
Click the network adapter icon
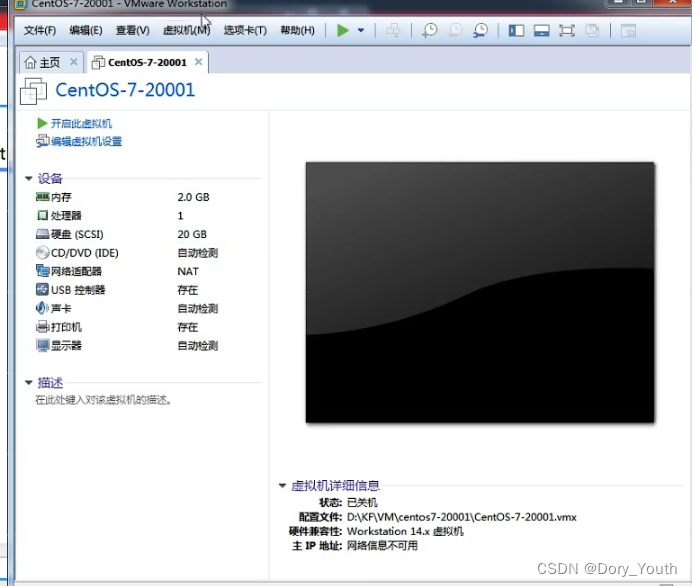(x=42, y=270)
